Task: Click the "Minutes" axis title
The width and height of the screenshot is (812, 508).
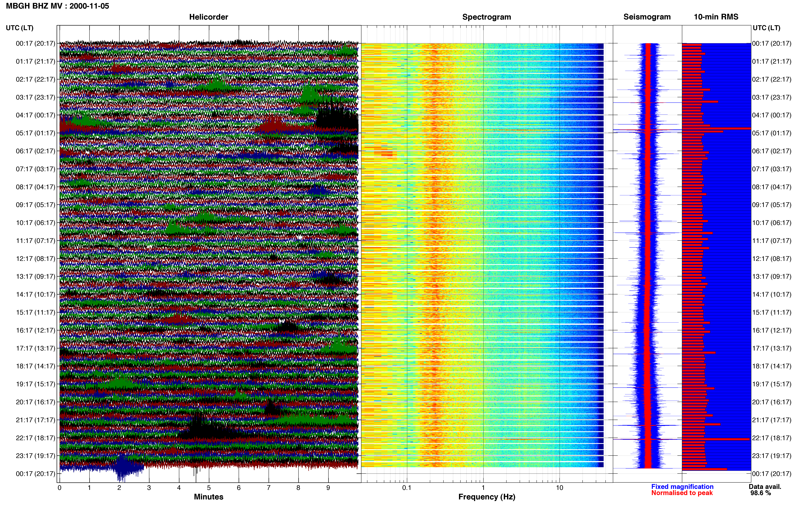Action: (209, 497)
